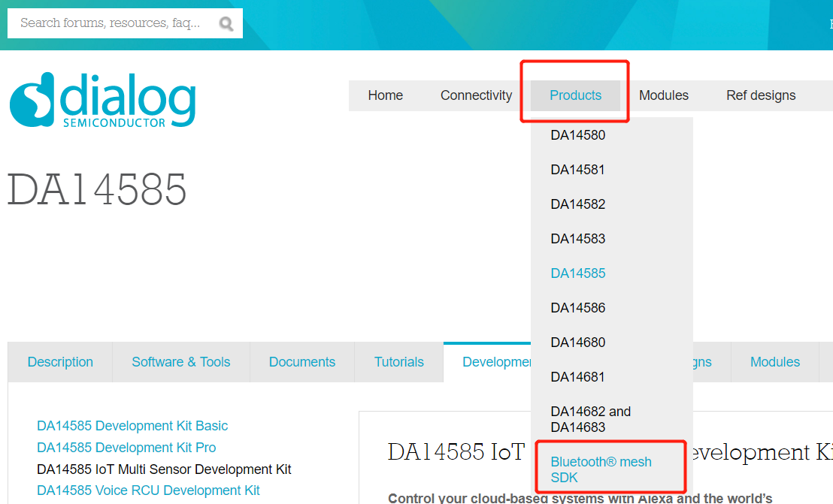This screenshot has height=504, width=833.
Task: Open DA14585 Development Kit Basic link
Action: pos(132,426)
